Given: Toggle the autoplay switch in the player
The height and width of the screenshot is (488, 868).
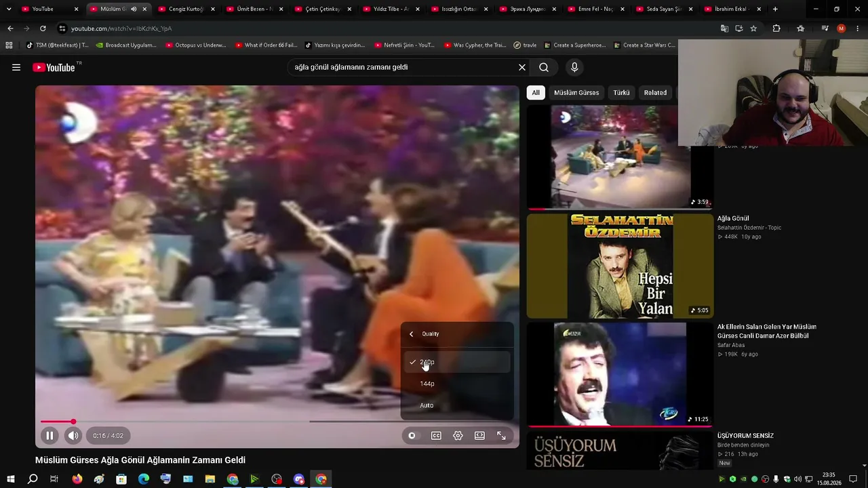Looking at the screenshot, I should (x=412, y=436).
